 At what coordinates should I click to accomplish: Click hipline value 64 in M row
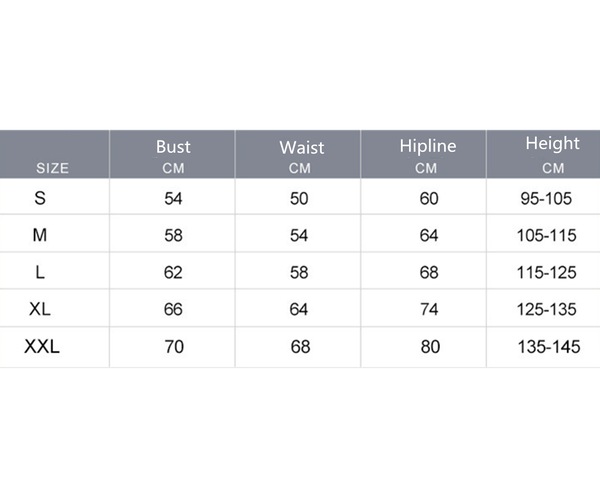[429, 235]
